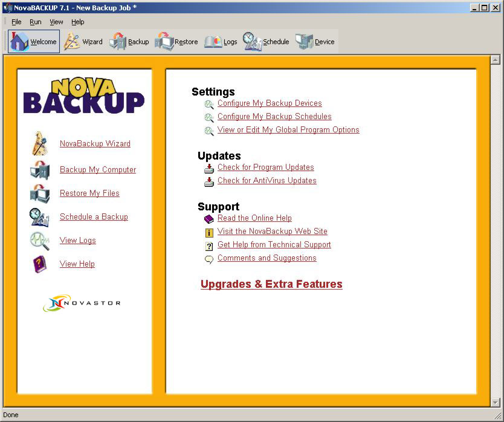Image resolution: width=504 pixels, height=422 pixels.
Task: Open the Logs toolbar icon
Action: [x=213, y=42]
